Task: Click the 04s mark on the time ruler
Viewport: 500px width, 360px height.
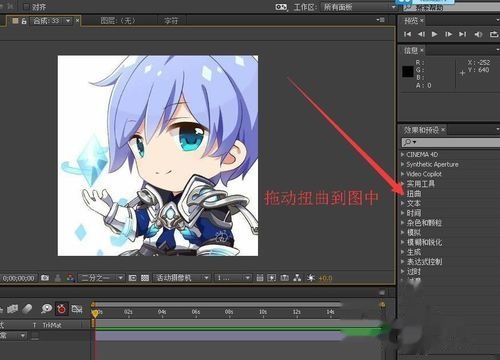Action: click(162, 312)
